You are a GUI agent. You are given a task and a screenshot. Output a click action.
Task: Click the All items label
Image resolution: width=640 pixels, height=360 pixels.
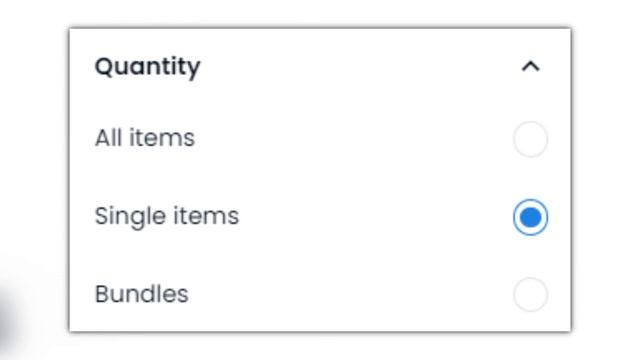coord(144,138)
